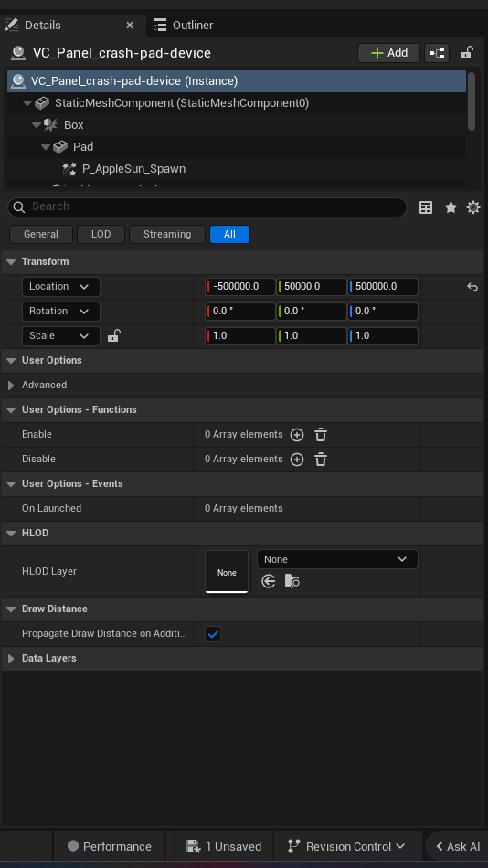Collapse the HLOD section

tap(11, 533)
